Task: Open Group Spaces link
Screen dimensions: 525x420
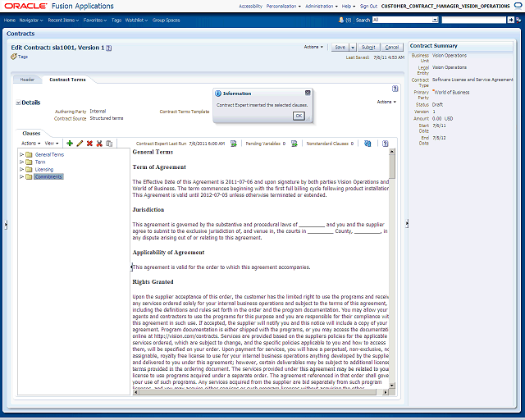Action: [166, 20]
